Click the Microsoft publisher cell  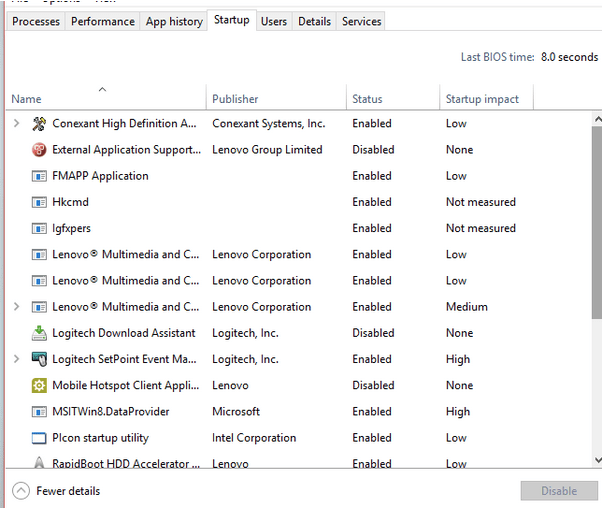click(236, 412)
